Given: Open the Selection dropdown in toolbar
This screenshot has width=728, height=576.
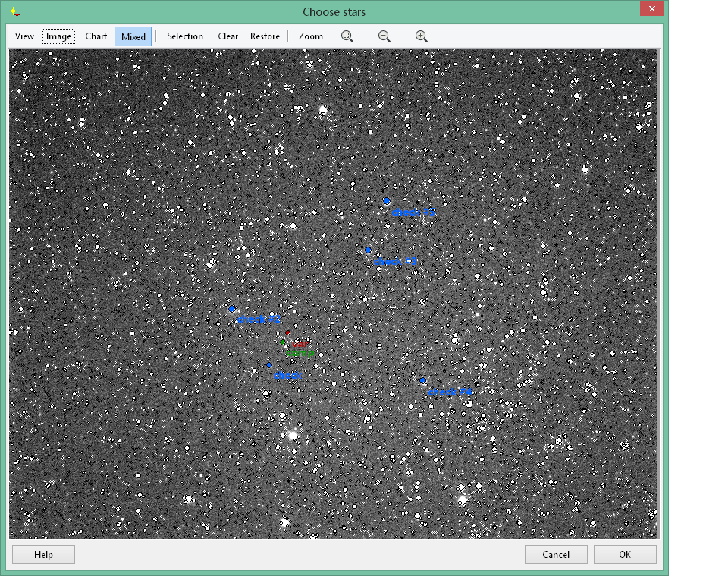Looking at the screenshot, I should point(185,36).
